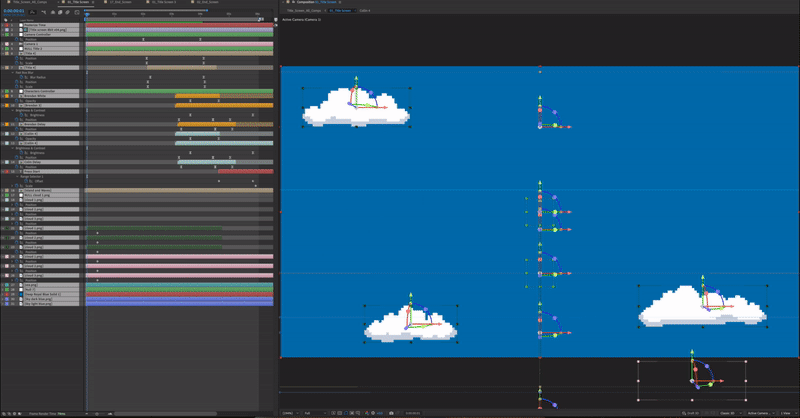Click the pink label of Camera 1 layer

click(7, 44)
